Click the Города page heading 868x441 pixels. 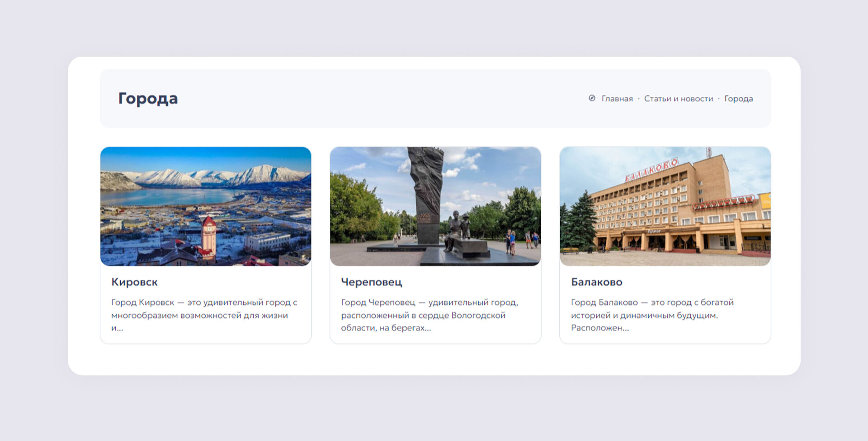[x=148, y=98]
